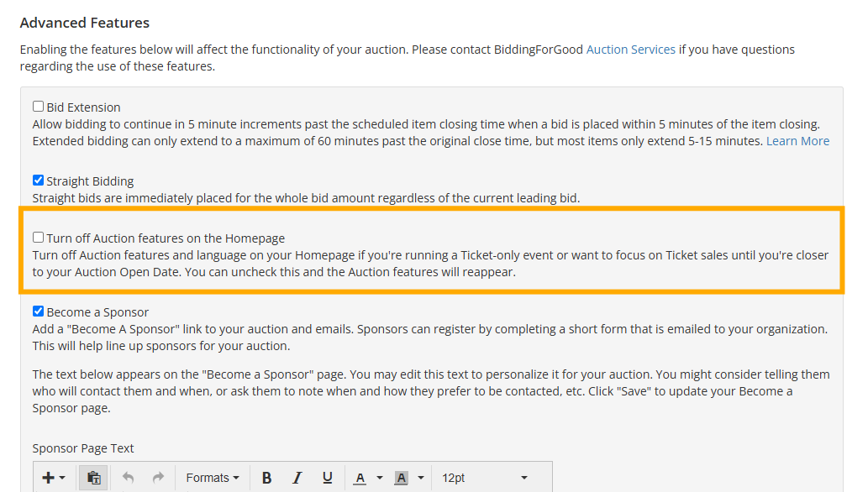Image resolution: width=868 pixels, height=492 pixels.
Task: Uncheck the Become a Sponsor checkbox
Action: (38, 311)
